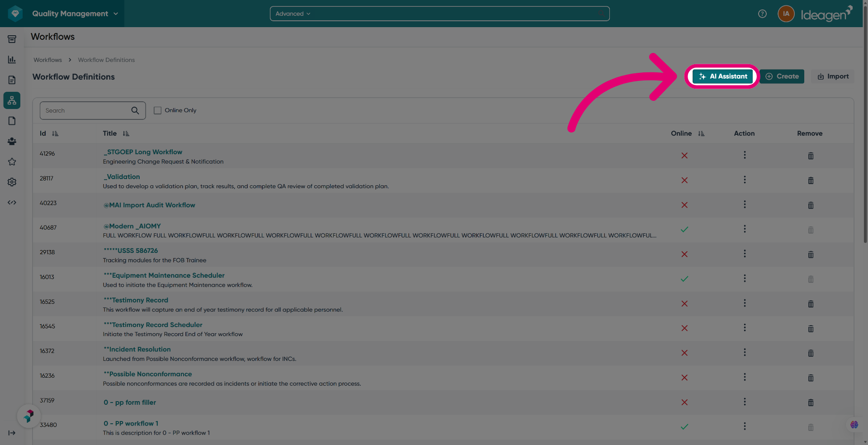The height and width of the screenshot is (445, 868).
Task: Sort the table by Online column
Action: 701,133
